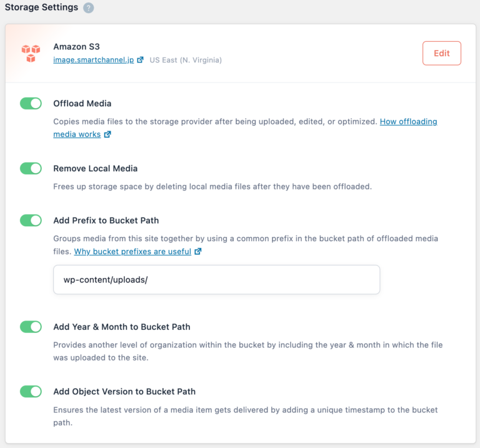Click the 'Add Year & Month to Bucket Path' label text
The image size is (480, 448).
tap(122, 327)
